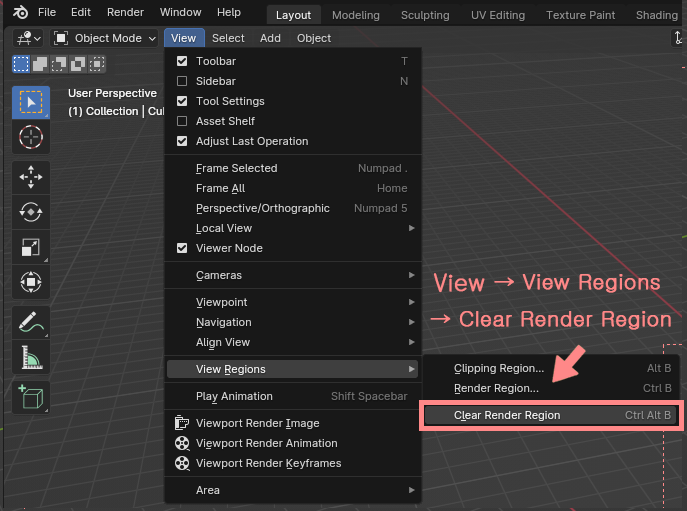Click the Viewport Render Image camera icon
Screen dimensions: 687x511
[x=181, y=423]
